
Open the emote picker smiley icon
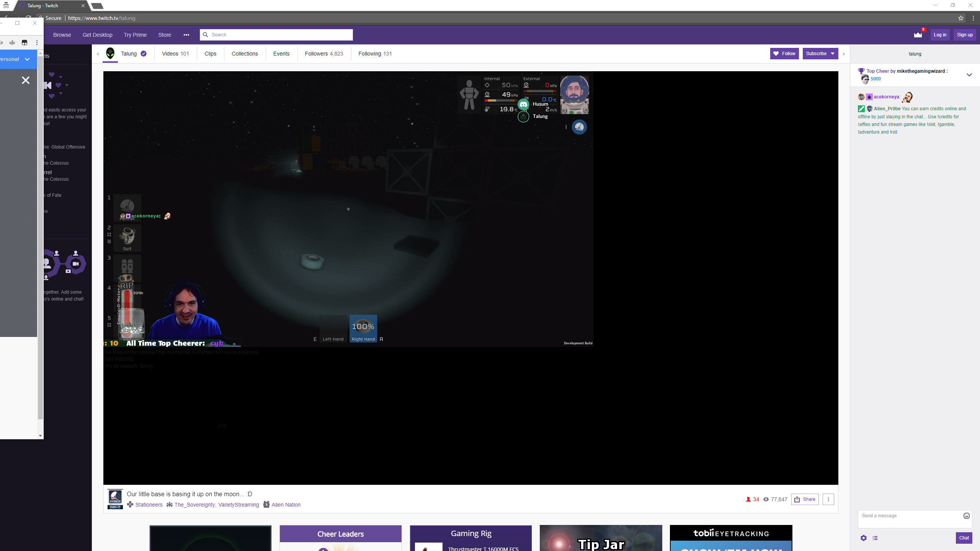click(967, 516)
